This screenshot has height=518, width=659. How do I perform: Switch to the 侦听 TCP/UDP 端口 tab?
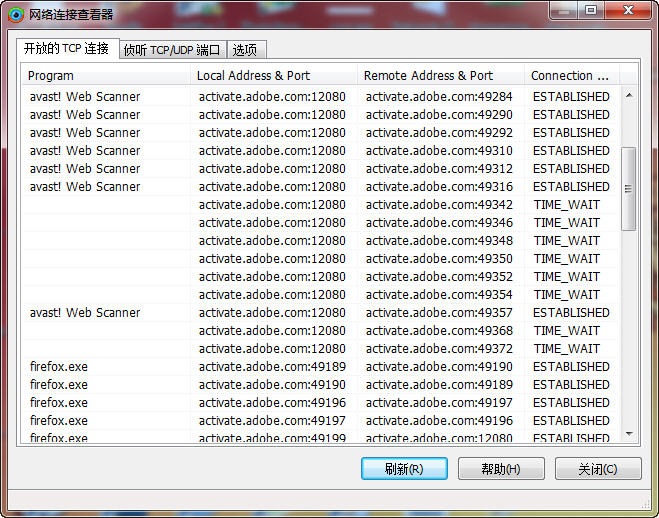tap(173, 50)
